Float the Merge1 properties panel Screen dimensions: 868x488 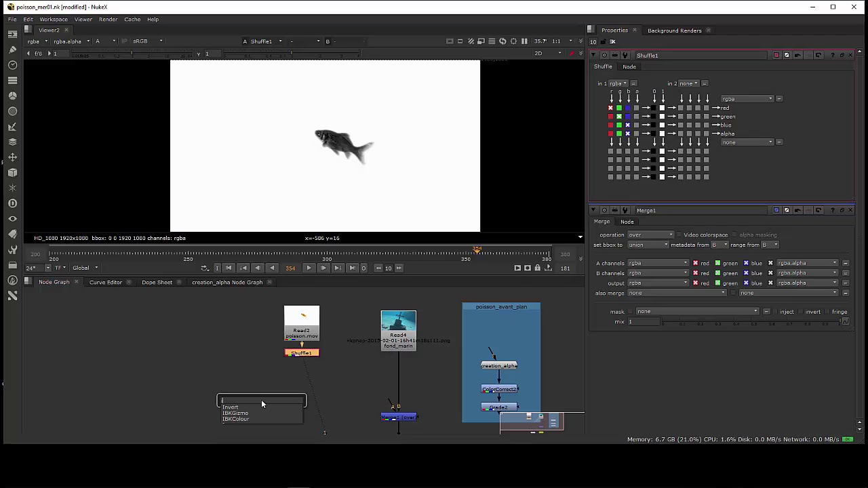pyautogui.click(x=842, y=210)
